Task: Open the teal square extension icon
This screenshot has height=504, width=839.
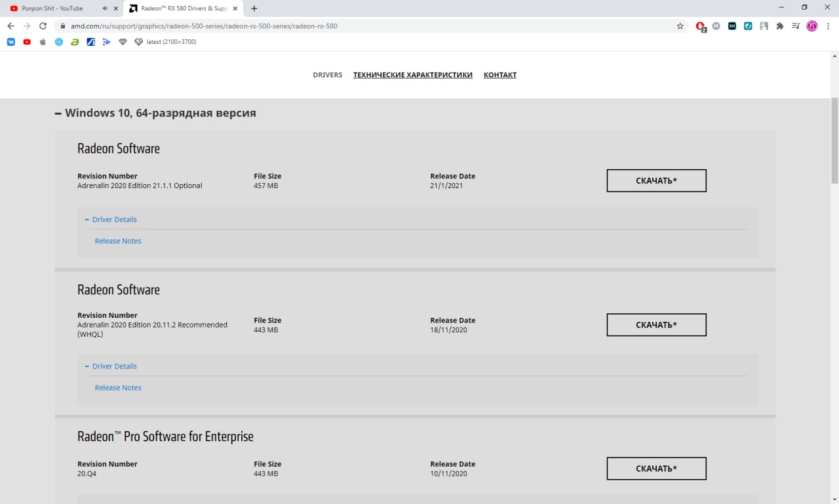Action: tap(748, 26)
